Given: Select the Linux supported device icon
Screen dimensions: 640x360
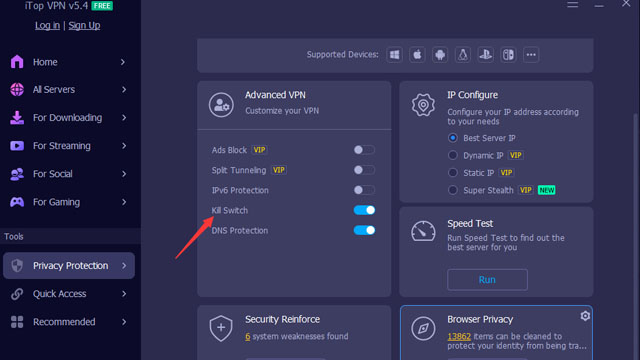Looking at the screenshot, I should click(x=463, y=55).
